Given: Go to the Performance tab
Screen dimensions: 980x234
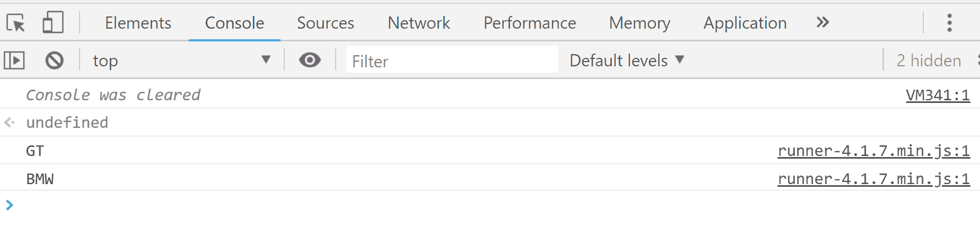Looking at the screenshot, I should (530, 23).
